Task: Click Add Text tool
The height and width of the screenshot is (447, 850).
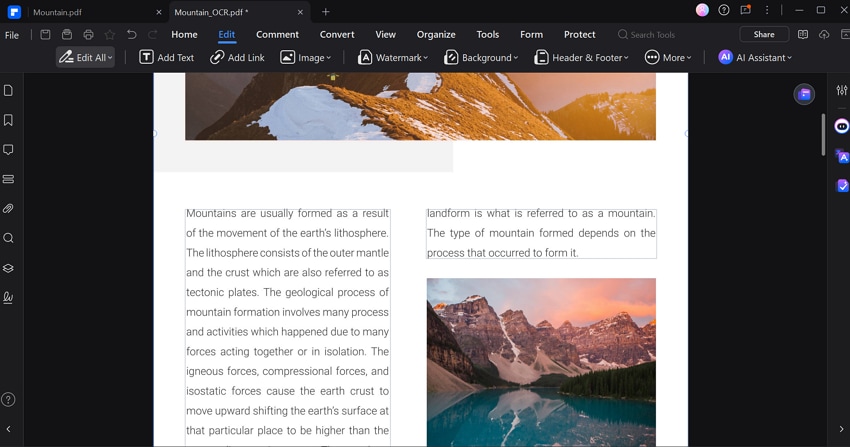Action: (x=166, y=57)
